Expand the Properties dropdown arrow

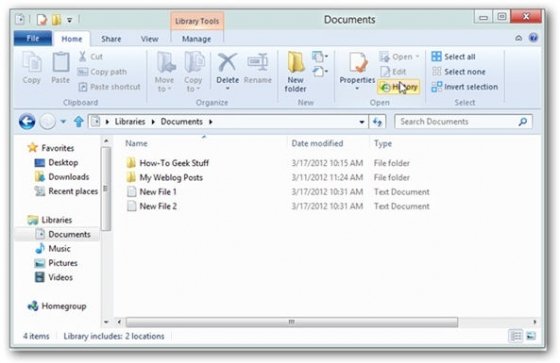pyautogui.click(x=357, y=89)
